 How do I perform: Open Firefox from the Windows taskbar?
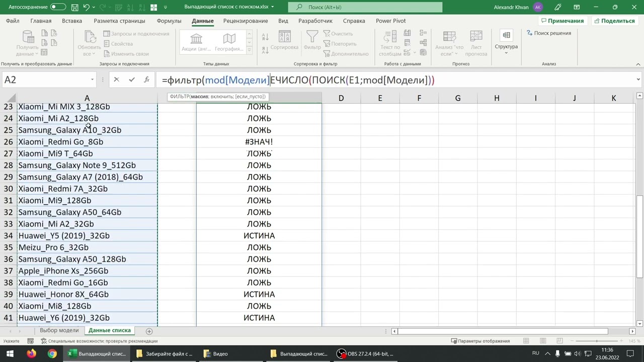pos(31,353)
